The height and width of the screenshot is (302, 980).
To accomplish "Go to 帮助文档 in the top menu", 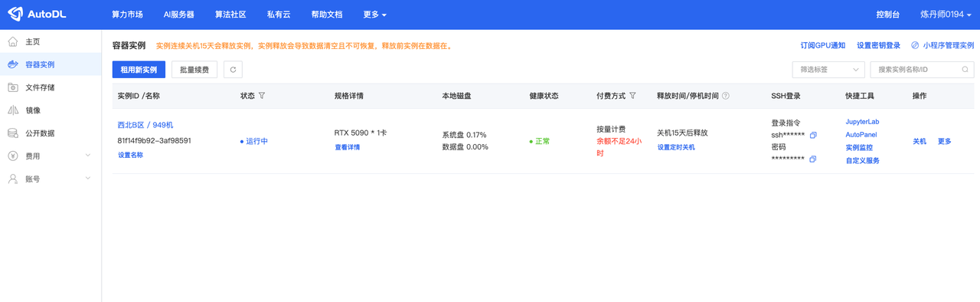I will 327,15.
